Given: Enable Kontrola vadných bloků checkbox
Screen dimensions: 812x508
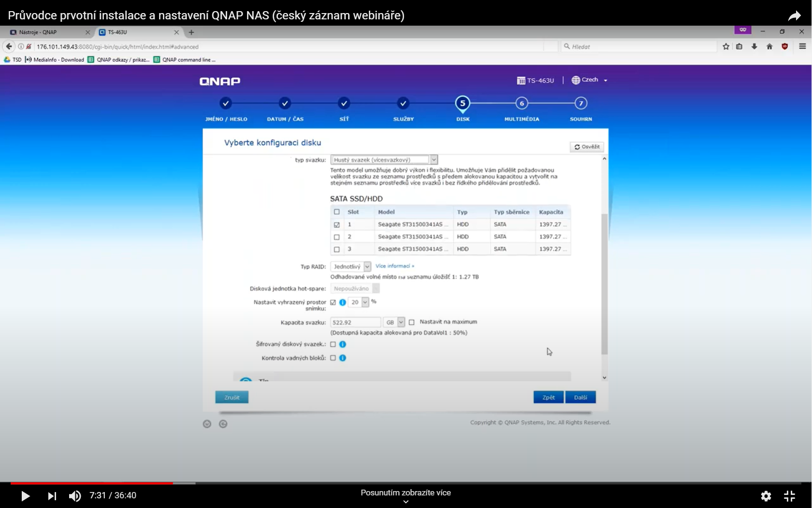Looking at the screenshot, I should [x=333, y=358].
